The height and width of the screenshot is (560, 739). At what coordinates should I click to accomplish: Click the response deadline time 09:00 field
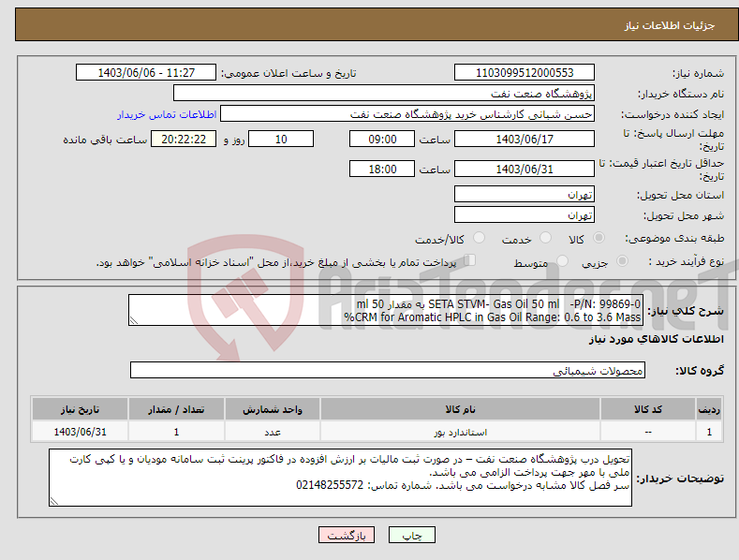[382, 139]
